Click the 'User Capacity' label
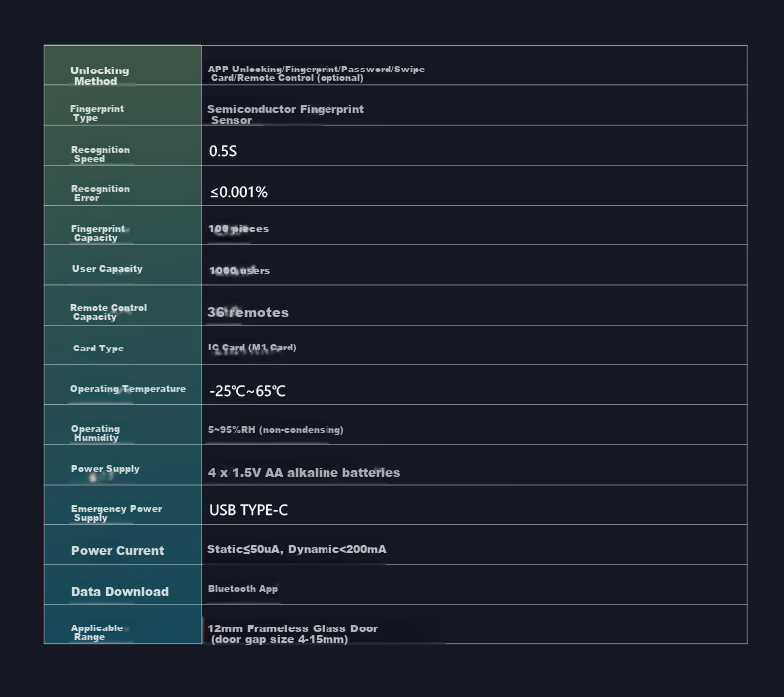This screenshot has width=784, height=697. 107,269
